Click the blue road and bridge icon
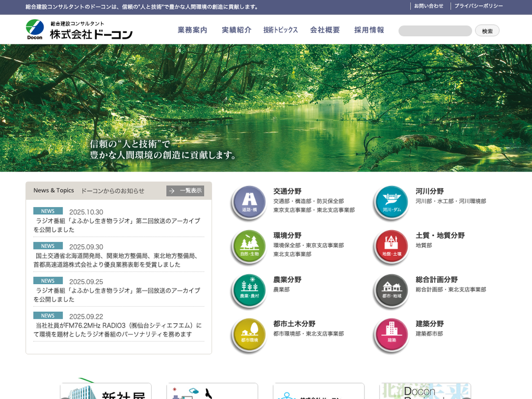Screen dimensions: 532x399 pos(249,202)
